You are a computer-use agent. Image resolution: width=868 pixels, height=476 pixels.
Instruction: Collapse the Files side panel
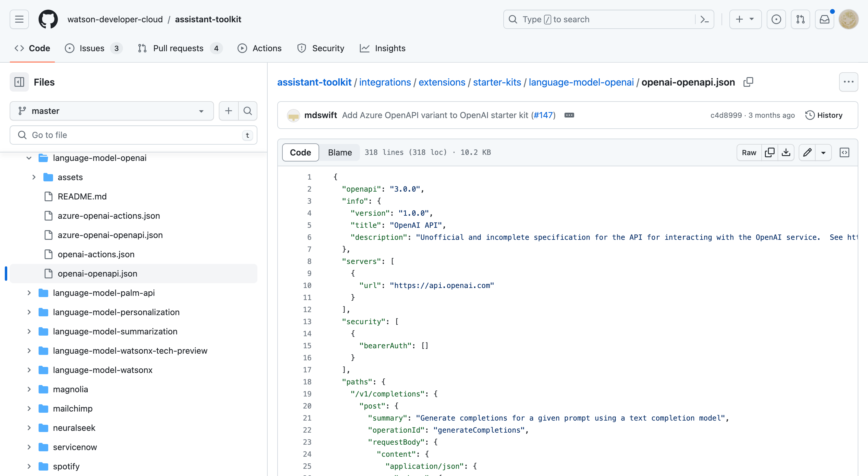point(19,82)
